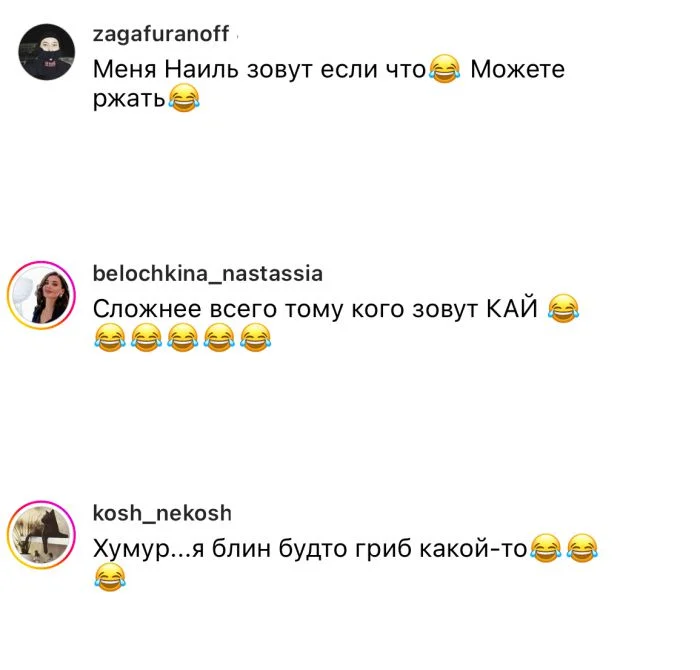Open kosh_nekosh's cat avatar
700x670 pixels.
(x=42, y=535)
